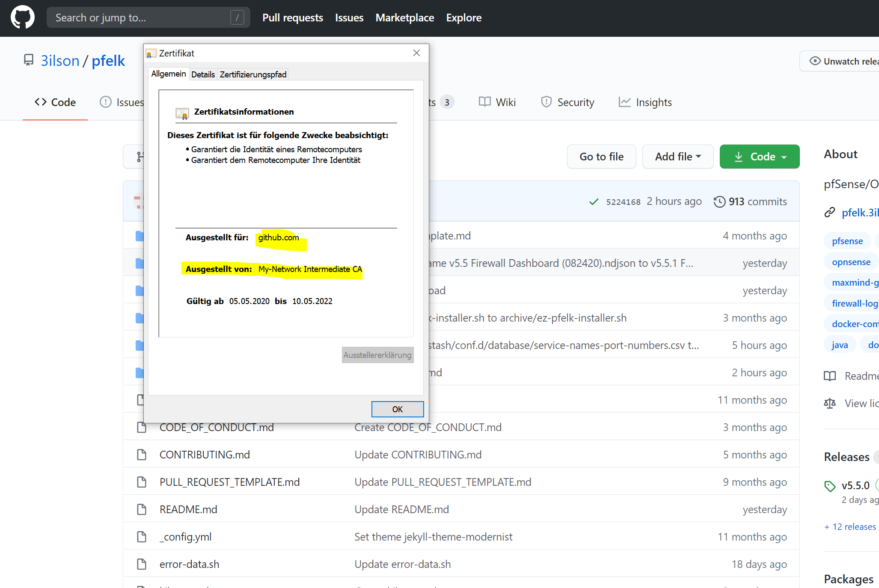Click the Ausstellererklärung button
The image size is (879, 588).
[x=377, y=355]
